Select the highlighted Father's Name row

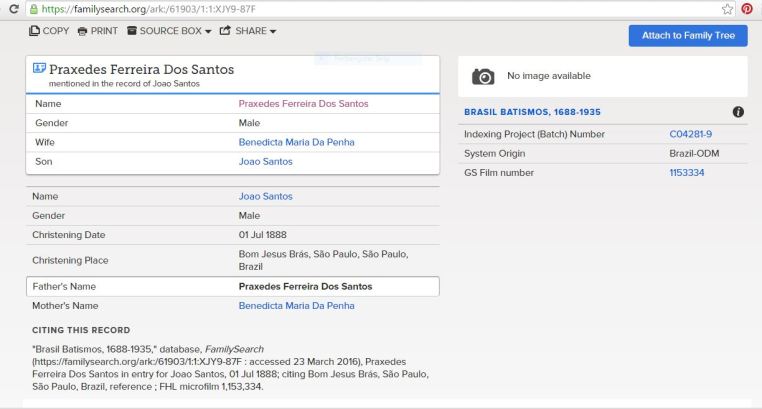coord(232,286)
